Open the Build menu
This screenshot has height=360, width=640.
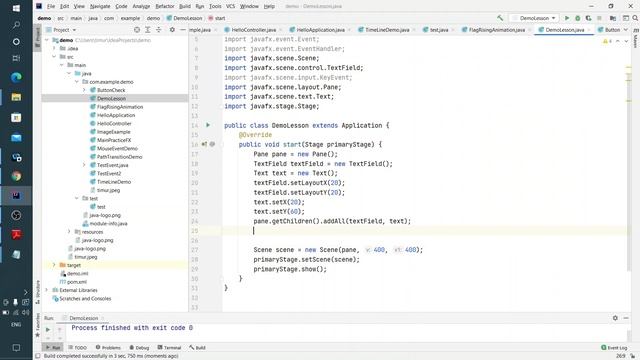coord(185,6)
